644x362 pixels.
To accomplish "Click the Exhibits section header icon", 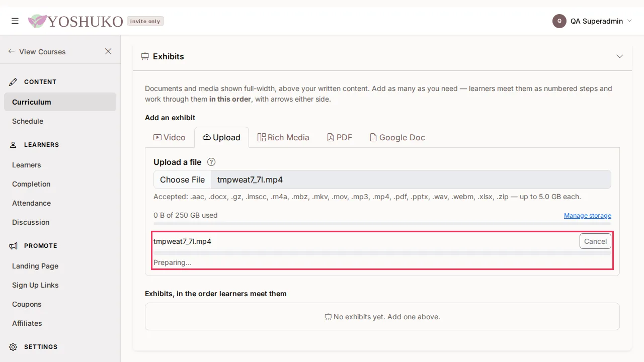I will point(145,56).
